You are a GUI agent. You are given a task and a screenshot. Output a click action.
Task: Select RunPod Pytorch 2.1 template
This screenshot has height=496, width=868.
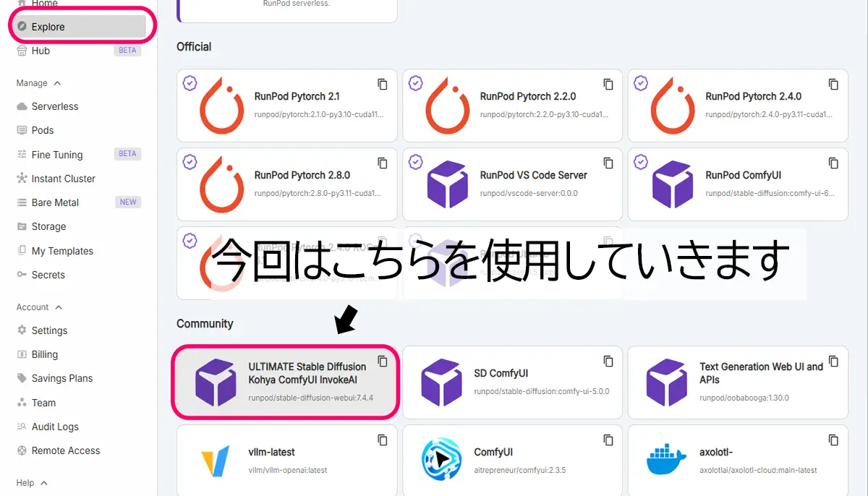tap(286, 106)
